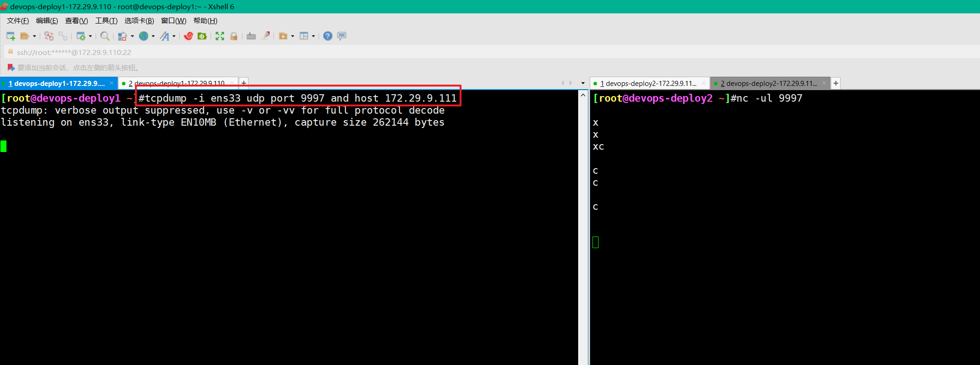Click the left pane tab scroll-right arrow
This screenshot has height=365, width=980.
click(x=571, y=83)
